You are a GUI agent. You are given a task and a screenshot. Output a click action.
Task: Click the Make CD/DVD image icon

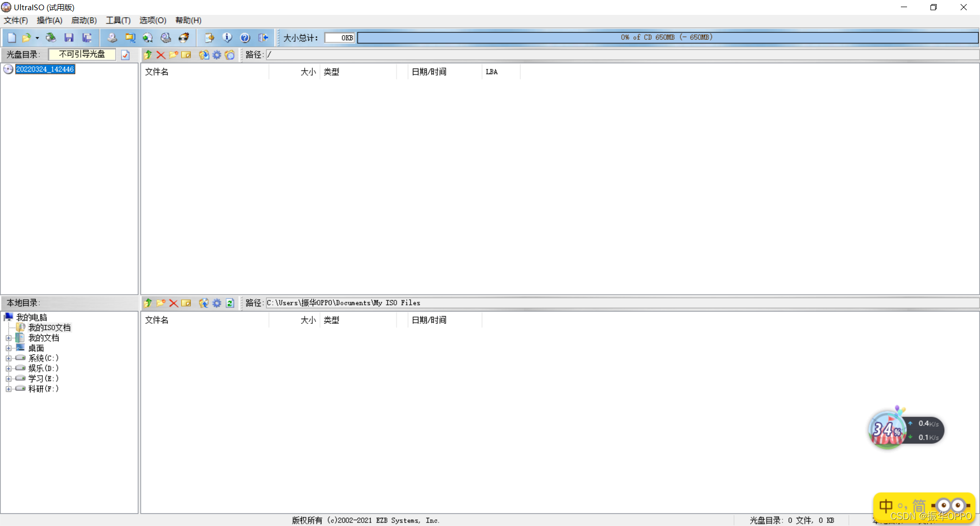(x=112, y=38)
